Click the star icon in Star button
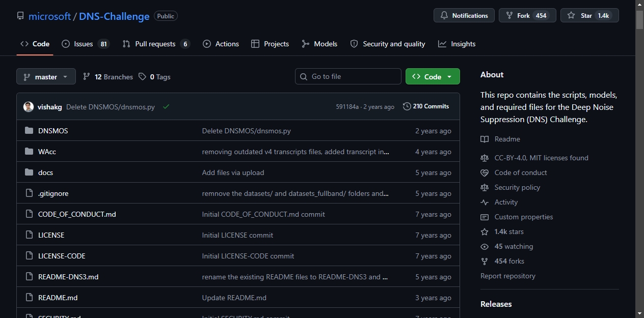 pyautogui.click(x=572, y=16)
